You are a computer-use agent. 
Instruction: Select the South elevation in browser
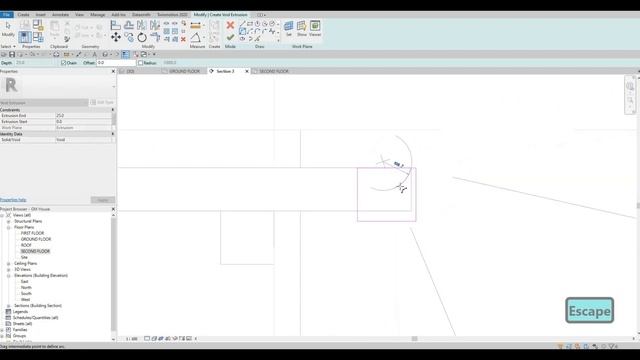(26, 293)
